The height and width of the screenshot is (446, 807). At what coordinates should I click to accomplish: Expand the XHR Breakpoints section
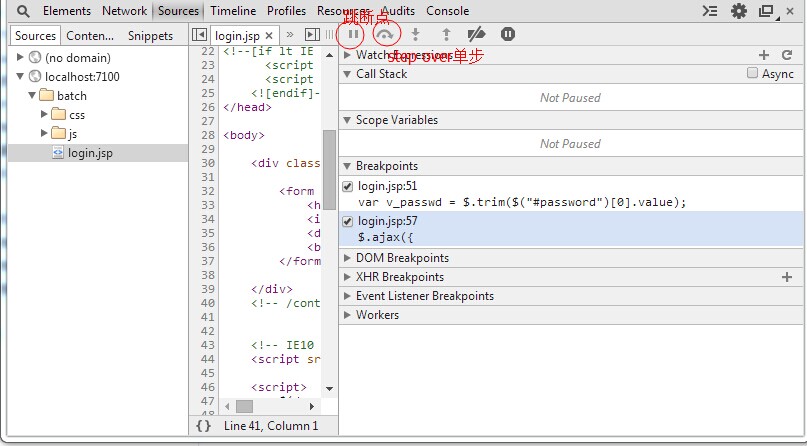point(347,277)
